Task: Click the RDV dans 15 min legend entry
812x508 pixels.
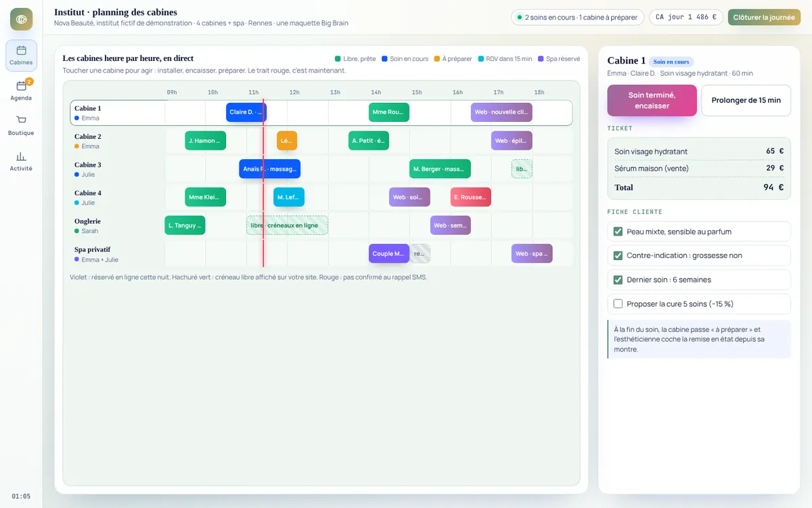Action: [505, 59]
